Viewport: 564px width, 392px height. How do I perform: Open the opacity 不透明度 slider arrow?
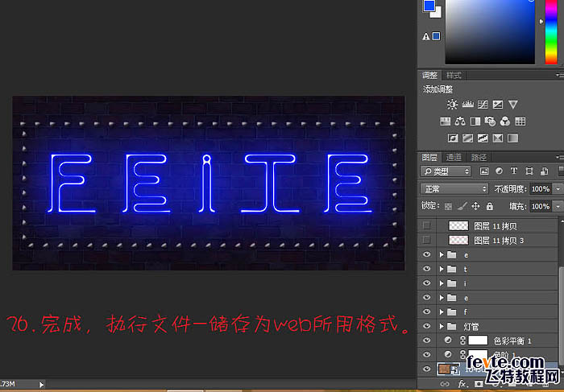(557, 188)
